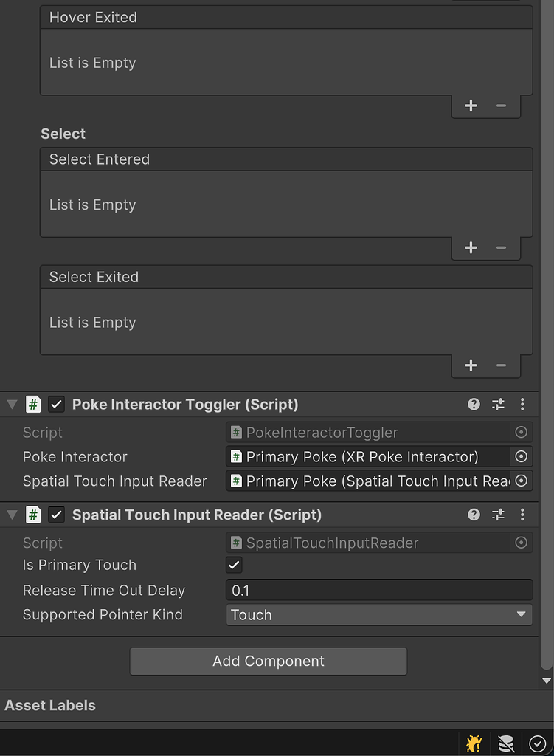Click the cache server database icon
The height and width of the screenshot is (756, 554).
pyautogui.click(x=505, y=743)
